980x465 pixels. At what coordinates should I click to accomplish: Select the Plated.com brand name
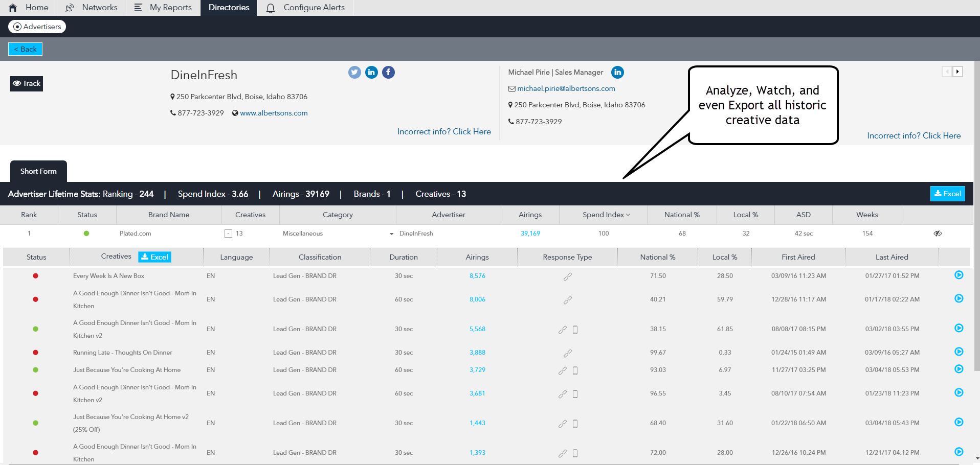pyautogui.click(x=135, y=234)
